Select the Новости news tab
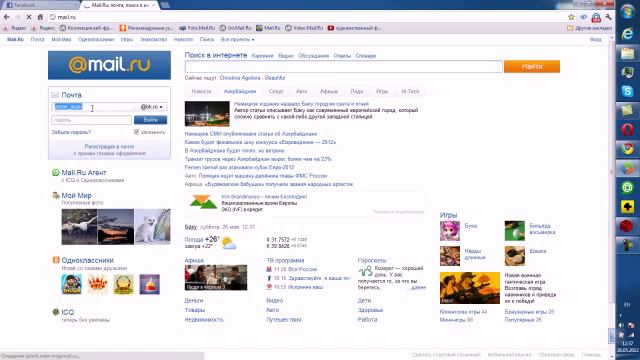Screen dimensions: 640x360 (202, 91)
